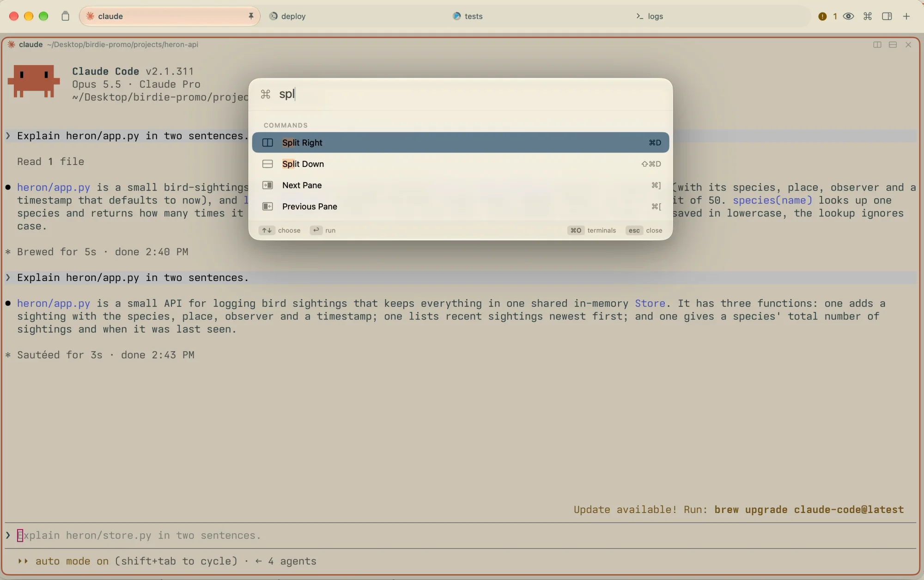
Task: Click the Split Right pane icon
Action: click(x=267, y=142)
